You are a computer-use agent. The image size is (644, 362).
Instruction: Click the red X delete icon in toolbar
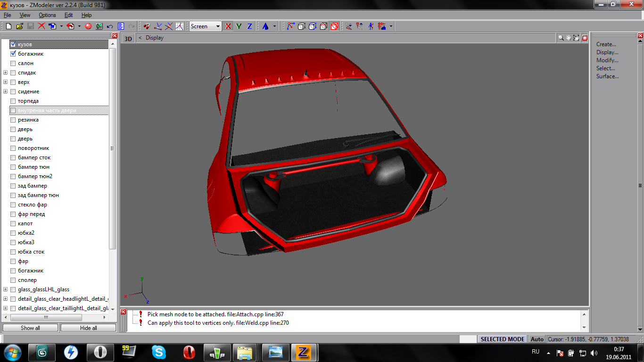pyautogui.click(x=41, y=26)
